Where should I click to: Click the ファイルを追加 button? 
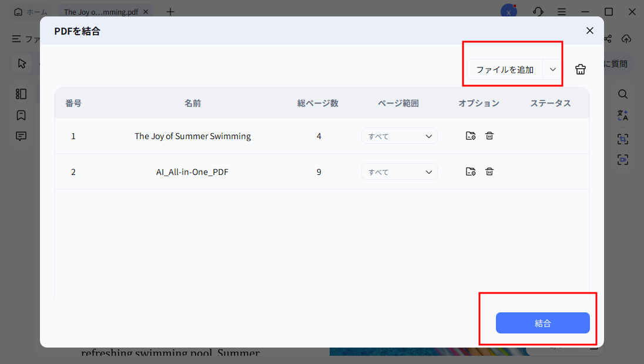[x=505, y=69]
